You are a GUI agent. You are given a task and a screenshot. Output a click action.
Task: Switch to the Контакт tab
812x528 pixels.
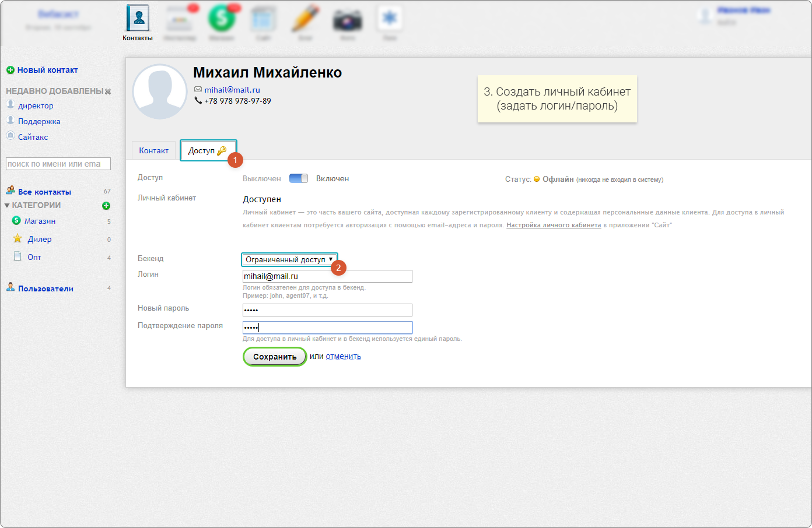153,150
